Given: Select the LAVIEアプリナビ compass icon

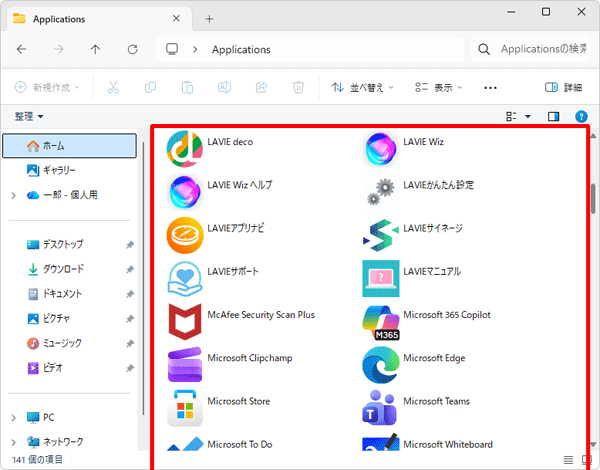Looking at the screenshot, I should pyautogui.click(x=184, y=235).
